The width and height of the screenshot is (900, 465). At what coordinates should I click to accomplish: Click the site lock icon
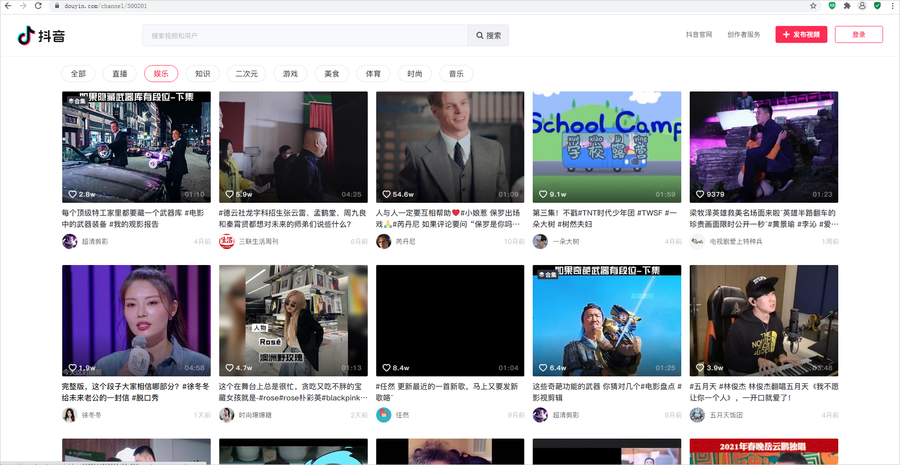57,5
